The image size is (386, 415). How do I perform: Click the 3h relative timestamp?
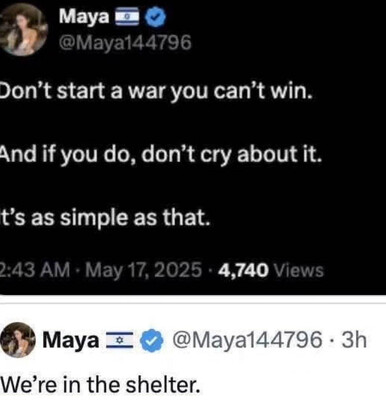[355, 340]
